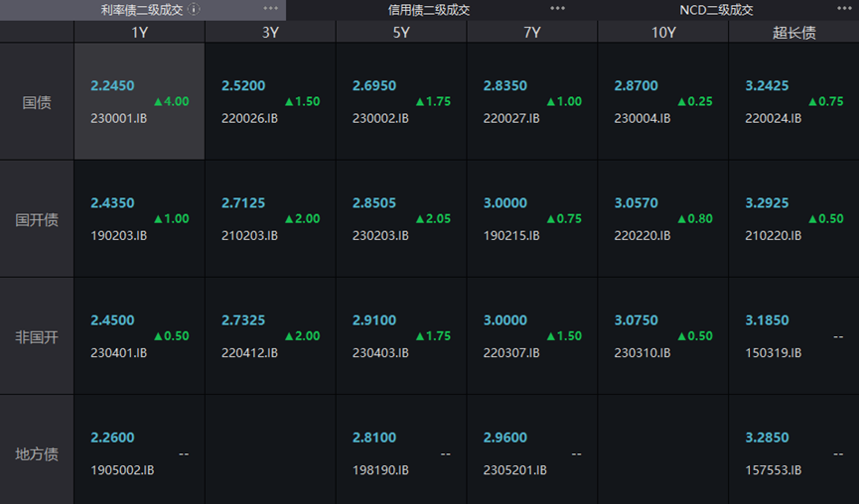Select the 国债 row header
Viewport: 859px width, 504px height.
click(x=37, y=102)
